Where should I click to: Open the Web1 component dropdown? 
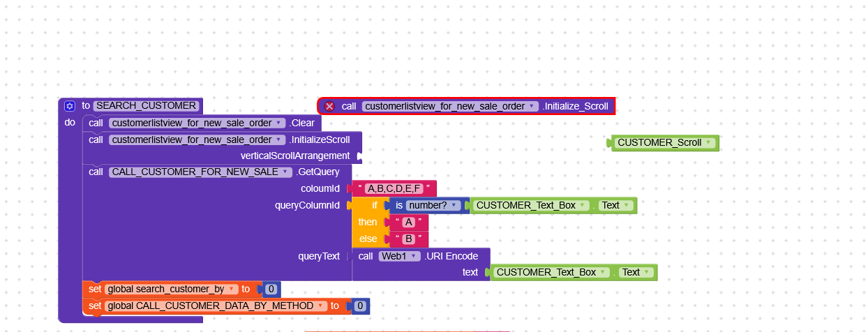click(x=401, y=256)
